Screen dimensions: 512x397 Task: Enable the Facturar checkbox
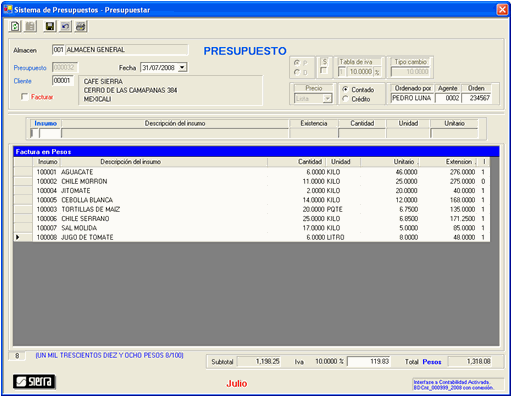(24, 97)
